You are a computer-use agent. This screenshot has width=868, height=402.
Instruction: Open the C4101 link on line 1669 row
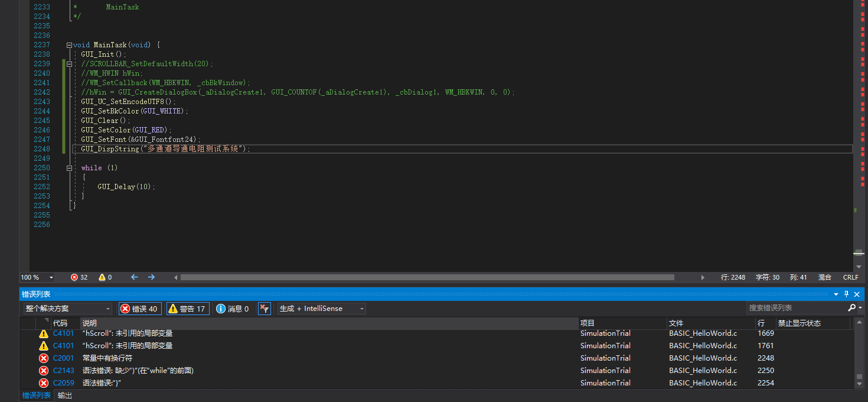64,333
